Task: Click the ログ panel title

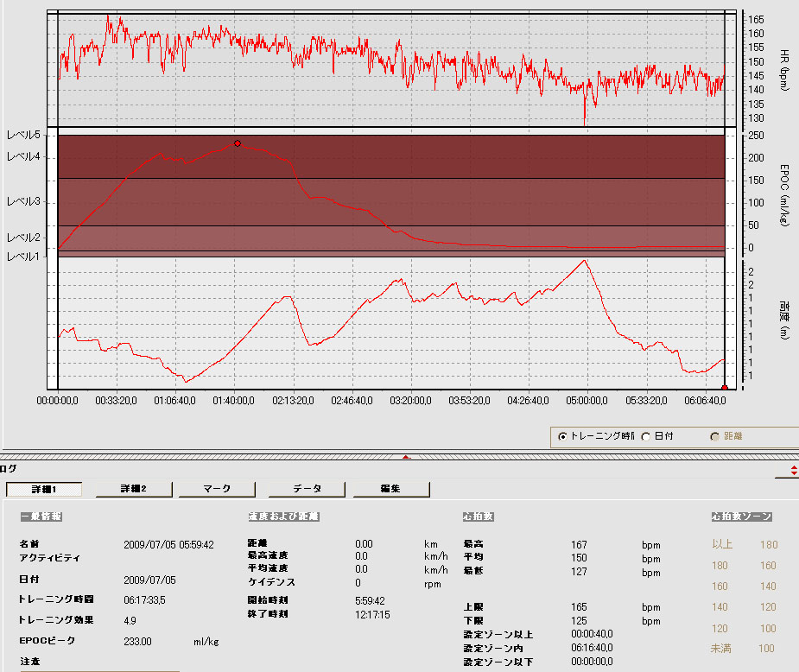Action: coord(8,469)
